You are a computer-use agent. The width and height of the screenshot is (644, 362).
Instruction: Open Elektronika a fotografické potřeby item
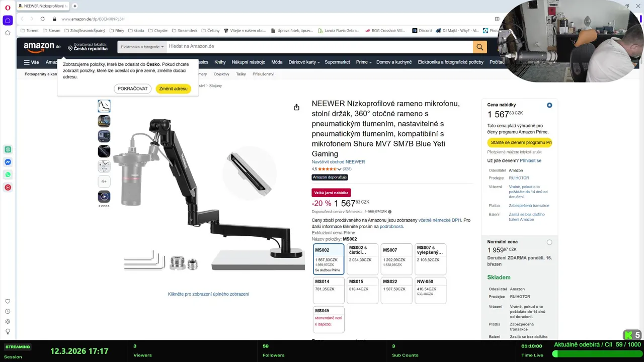pyautogui.click(x=451, y=62)
